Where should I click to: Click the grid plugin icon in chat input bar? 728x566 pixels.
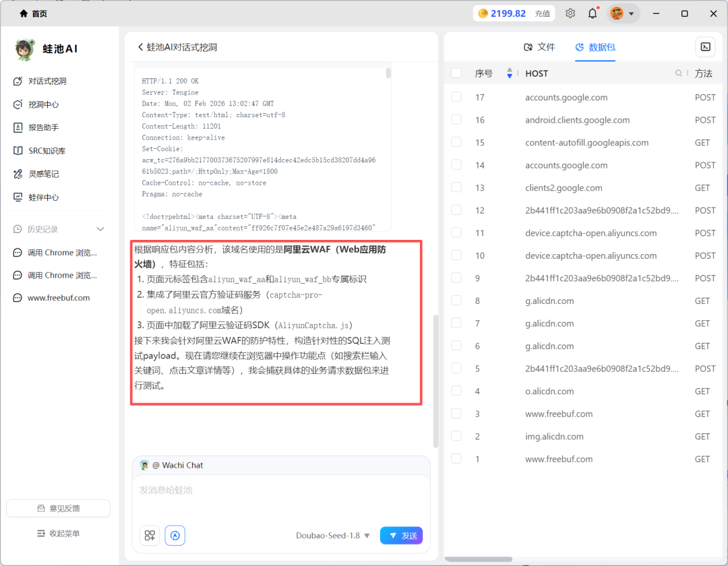click(x=149, y=535)
